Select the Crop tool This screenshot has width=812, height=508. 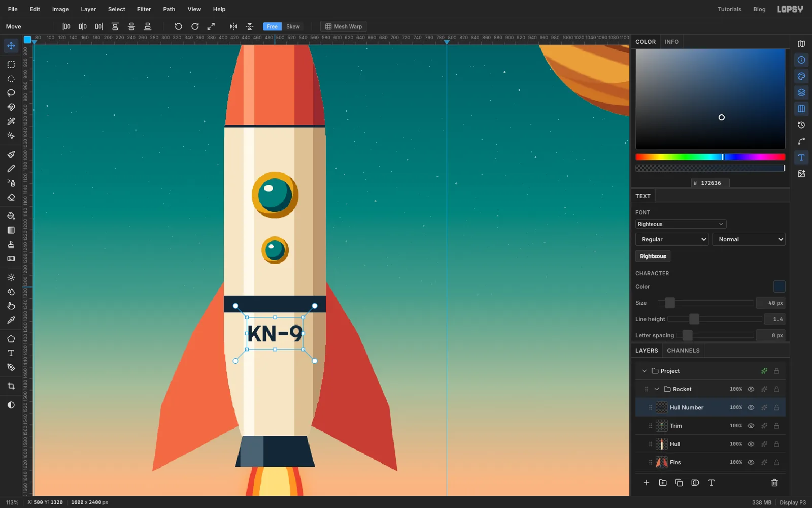(11, 386)
